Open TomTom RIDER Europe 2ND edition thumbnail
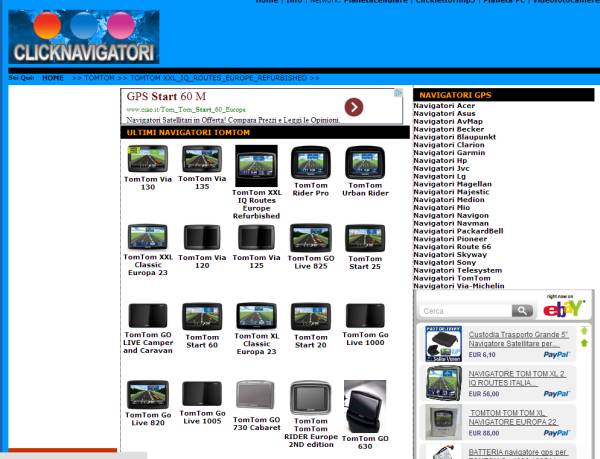 [x=311, y=397]
